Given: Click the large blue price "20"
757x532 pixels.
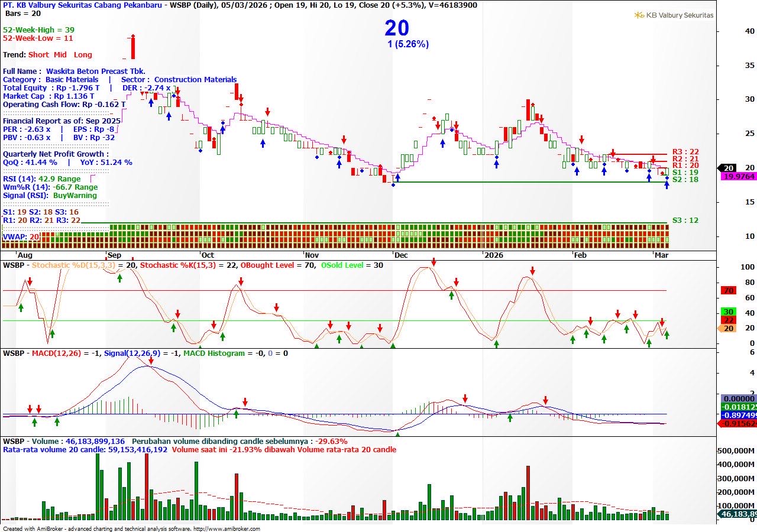Looking at the screenshot, I should pyautogui.click(x=397, y=28).
